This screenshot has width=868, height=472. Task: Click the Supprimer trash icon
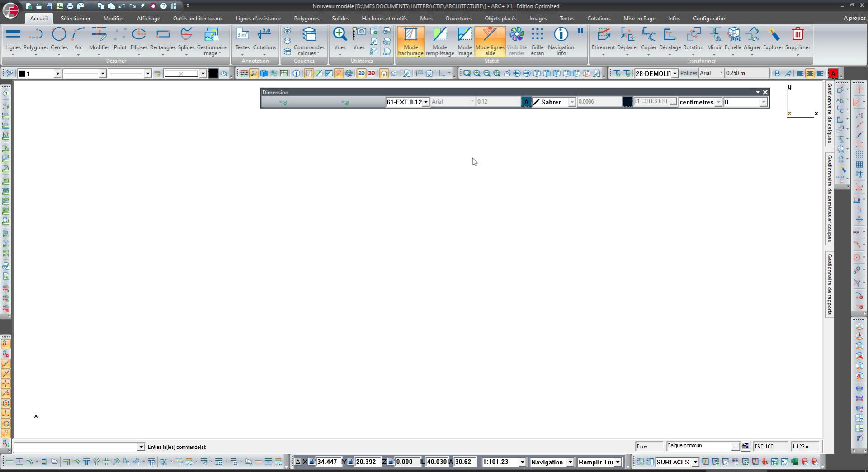[x=797, y=34]
